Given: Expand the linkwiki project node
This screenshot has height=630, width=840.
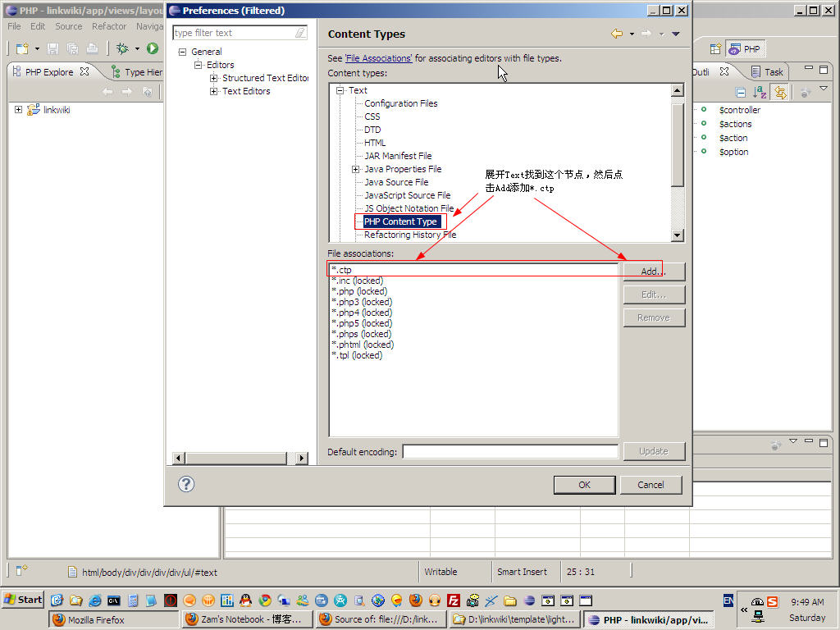Looking at the screenshot, I should 18,109.
